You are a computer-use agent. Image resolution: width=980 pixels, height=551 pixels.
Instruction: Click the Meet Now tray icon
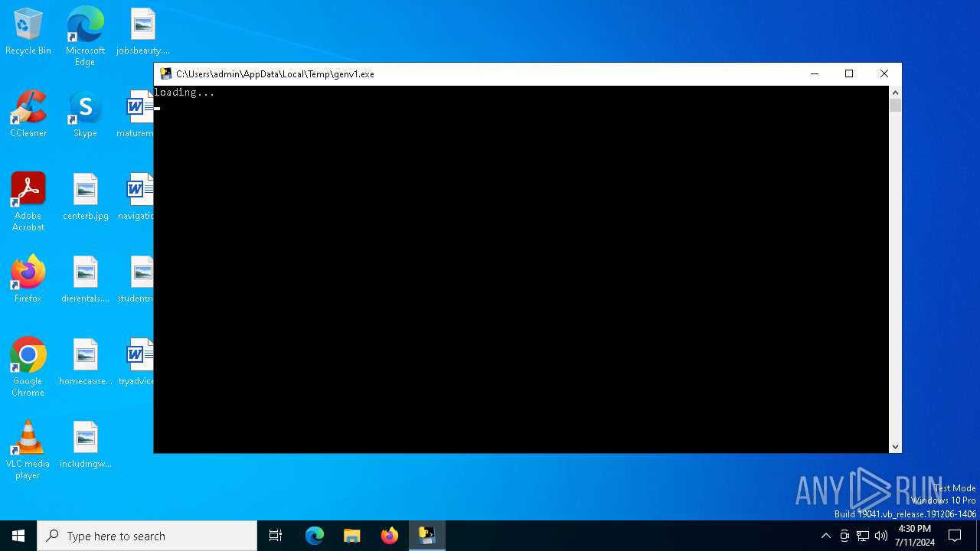click(x=844, y=536)
